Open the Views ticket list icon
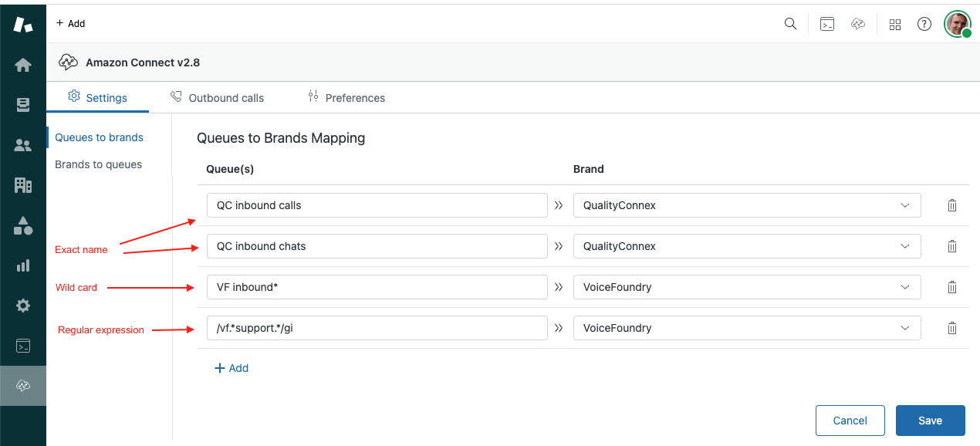Screen dimensions: 980x446 pyautogui.click(x=23, y=105)
